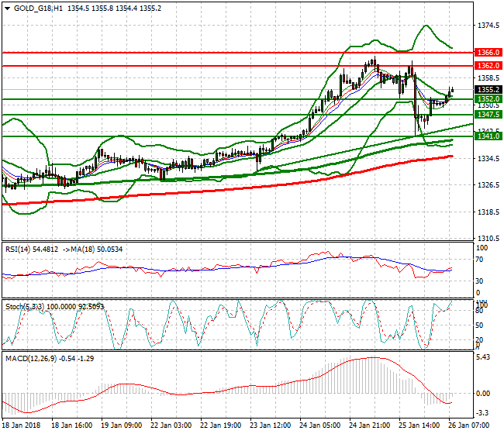Click the 1374.5 price scale value

[x=486, y=26]
